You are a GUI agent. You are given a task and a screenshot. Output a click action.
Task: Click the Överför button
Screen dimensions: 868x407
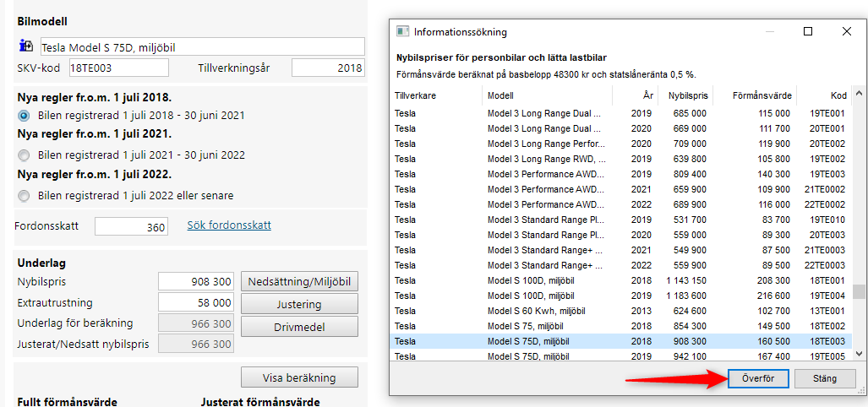[758, 379]
